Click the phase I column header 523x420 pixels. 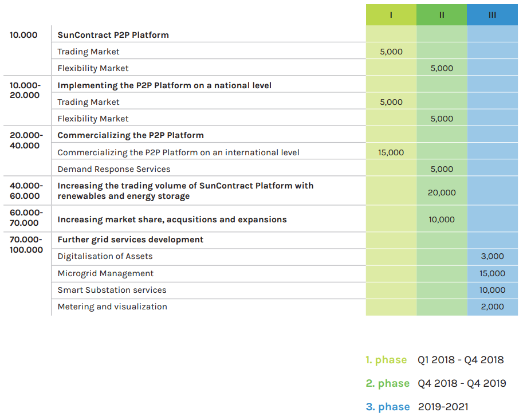[391, 15]
